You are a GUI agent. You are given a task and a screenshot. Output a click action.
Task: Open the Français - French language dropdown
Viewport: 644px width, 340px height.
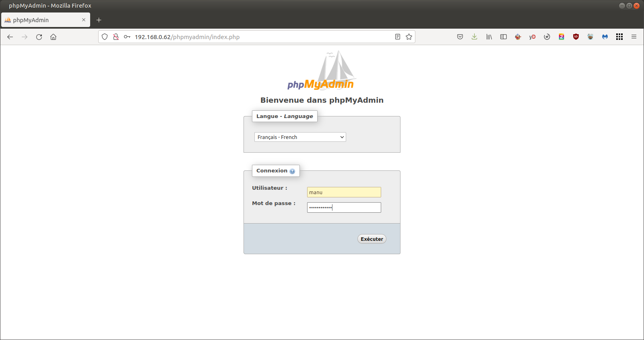tap(300, 137)
